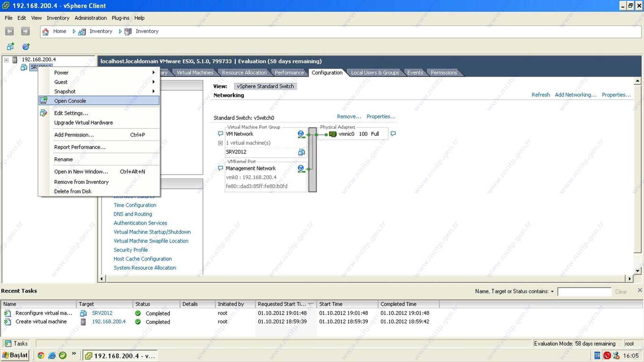Click SRV2012 target link in tasks
The image size is (644, 362).
pos(102,313)
